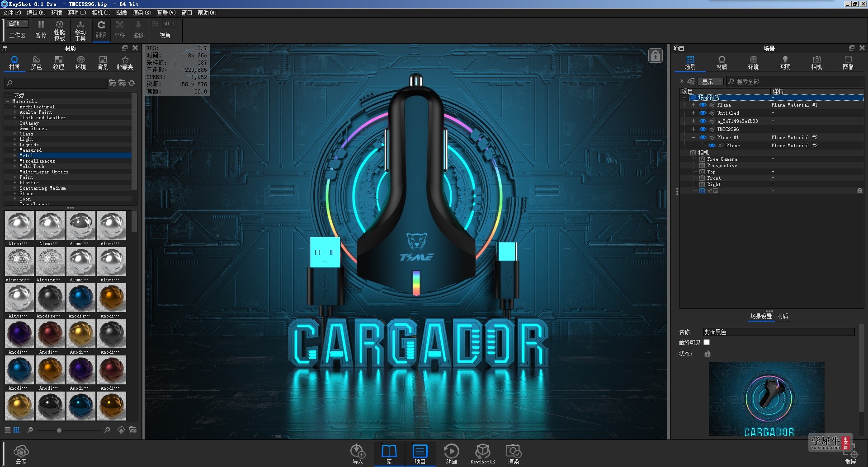Viewport: 868px width, 467px height.
Task: Hide the TMCC2296 model via its eye icon
Action: coord(703,129)
